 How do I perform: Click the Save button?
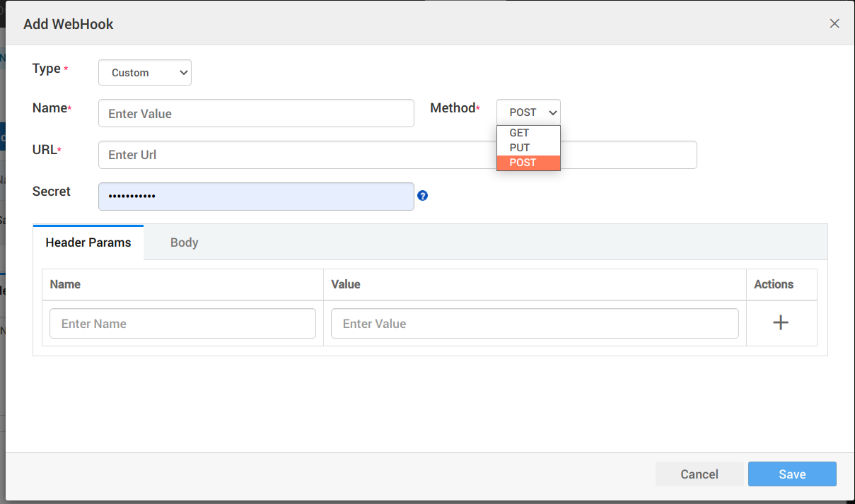(792, 474)
